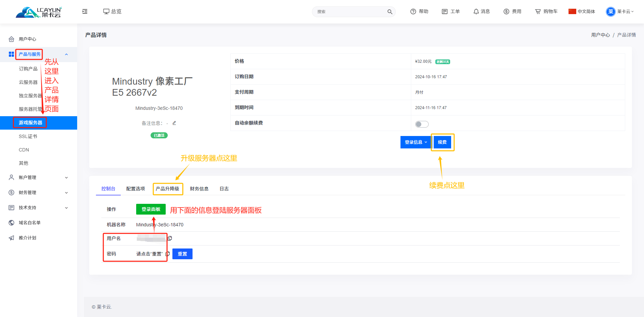The image size is (644, 317).
Task: Open 帮助 help
Action: click(419, 11)
